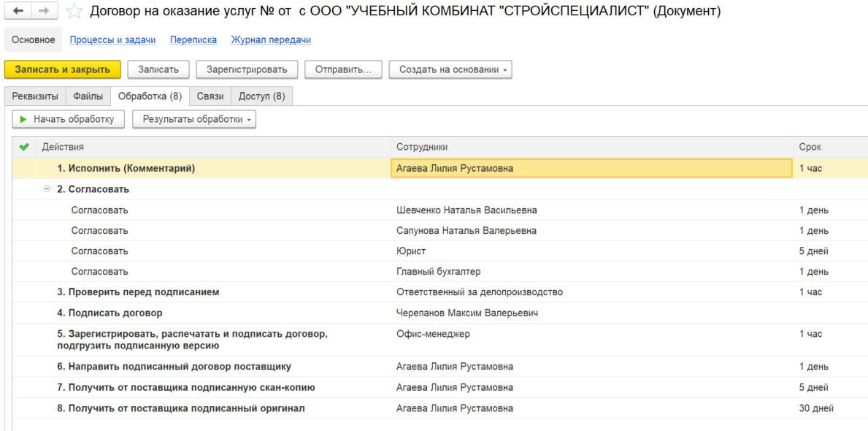The image size is (868, 431).
Task: Click 'Ответственный за делопроизводство' cell
Action: (480, 292)
